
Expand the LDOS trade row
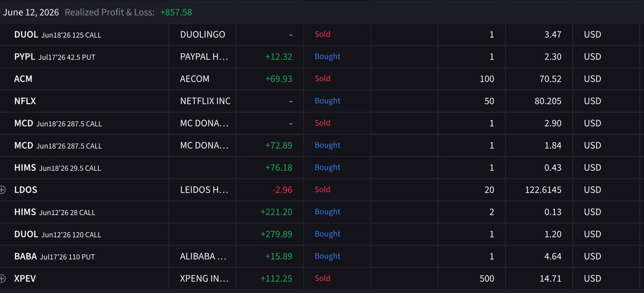tap(3, 189)
